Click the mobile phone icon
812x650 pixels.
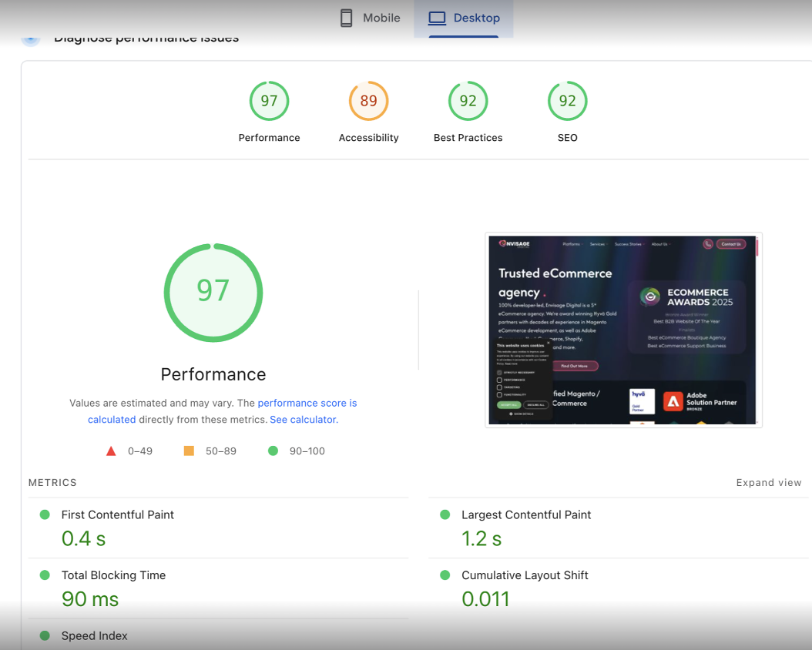(x=346, y=18)
